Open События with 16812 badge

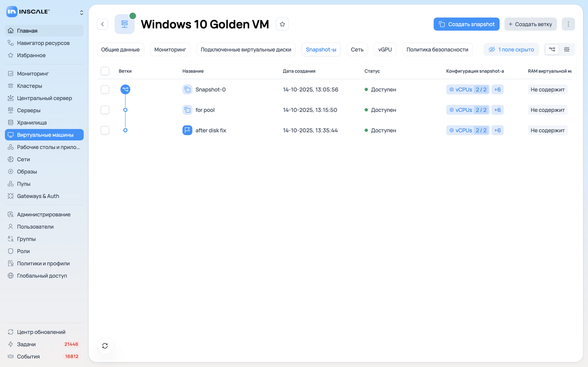pos(44,356)
